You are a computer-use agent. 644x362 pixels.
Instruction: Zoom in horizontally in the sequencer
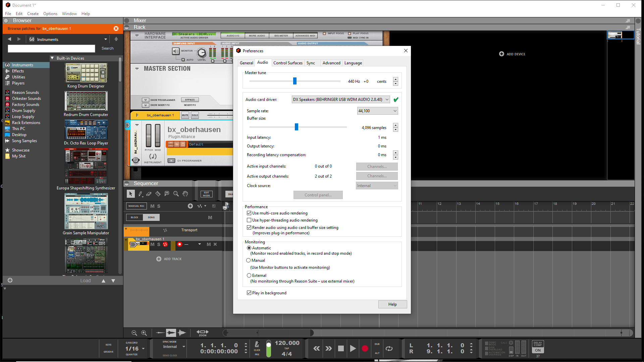point(144,333)
